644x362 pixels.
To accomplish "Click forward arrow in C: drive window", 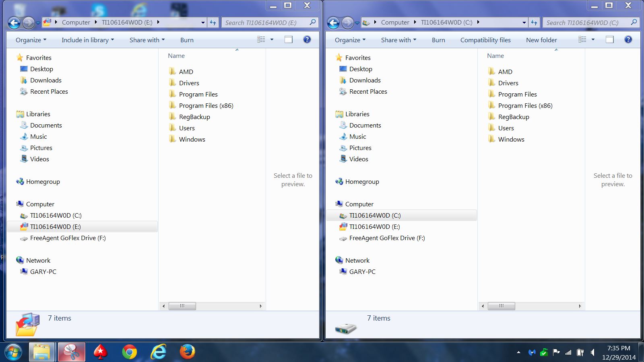I will pos(347,23).
